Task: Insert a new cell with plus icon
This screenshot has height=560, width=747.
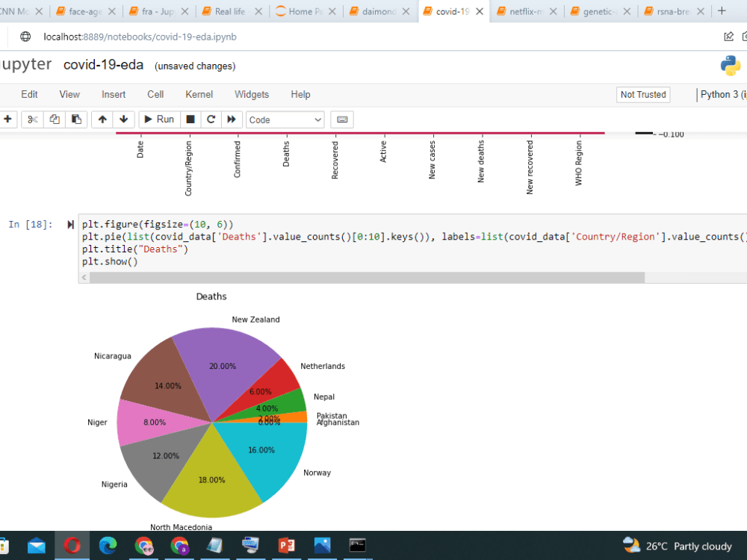Action: tap(8, 119)
